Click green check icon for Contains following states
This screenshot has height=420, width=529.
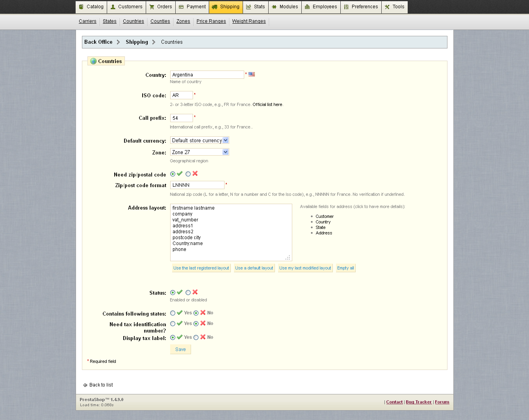point(180,313)
